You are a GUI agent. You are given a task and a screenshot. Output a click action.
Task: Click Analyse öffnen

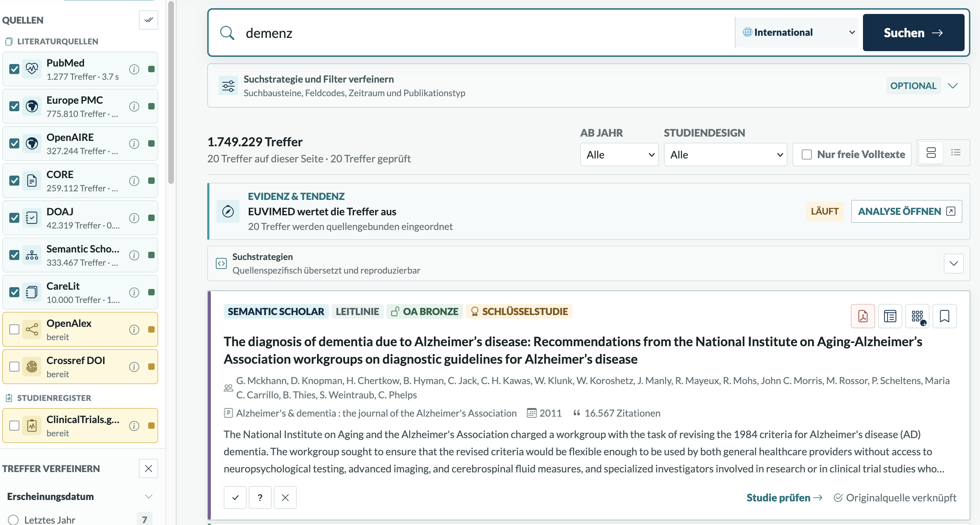[907, 211]
